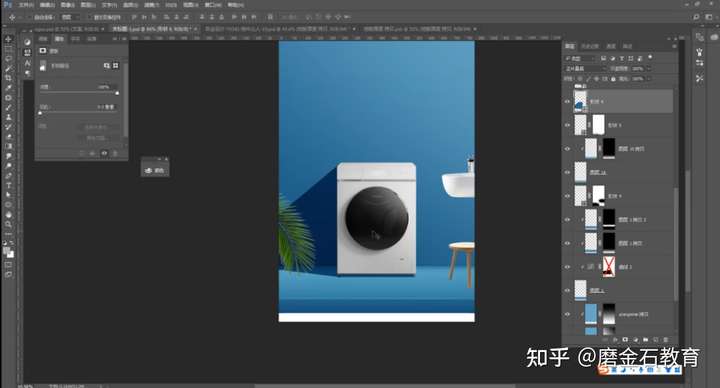Open the layer filter type dropdown

[579, 58]
